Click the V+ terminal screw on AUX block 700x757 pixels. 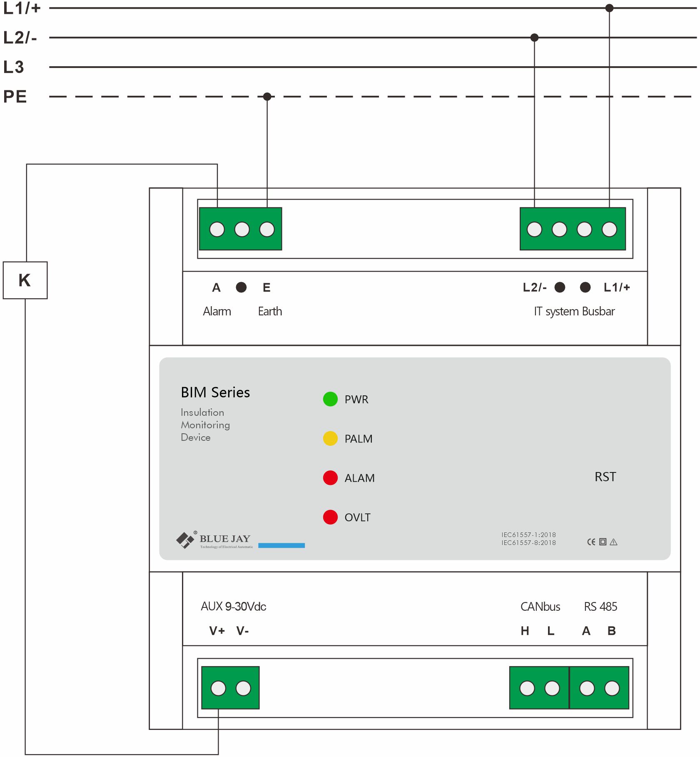(x=218, y=688)
